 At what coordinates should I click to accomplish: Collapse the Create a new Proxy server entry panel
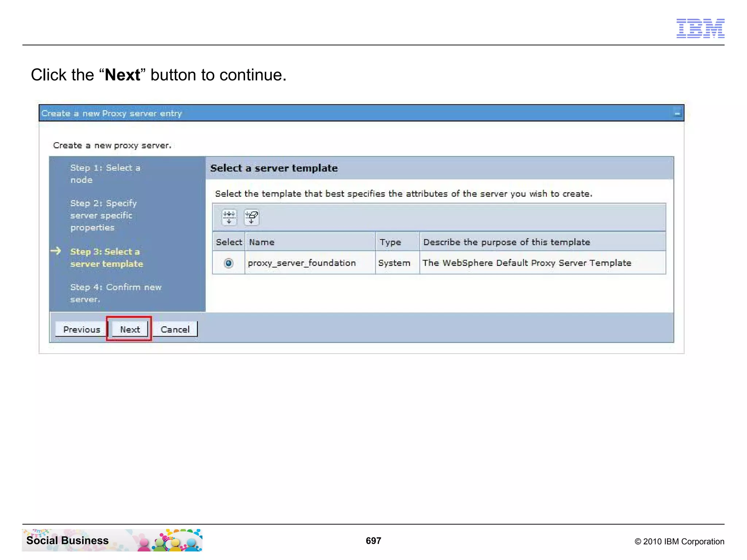click(x=677, y=113)
